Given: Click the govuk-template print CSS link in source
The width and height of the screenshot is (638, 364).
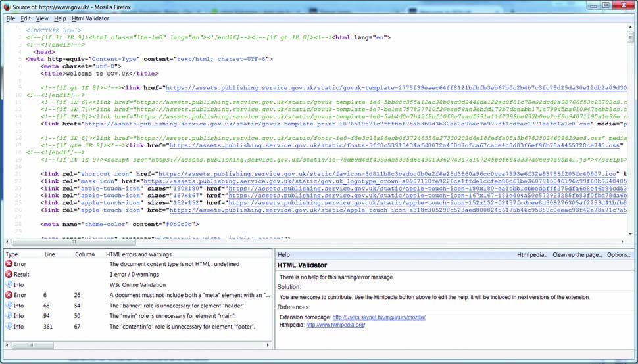Looking at the screenshot, I should [337, 124].
